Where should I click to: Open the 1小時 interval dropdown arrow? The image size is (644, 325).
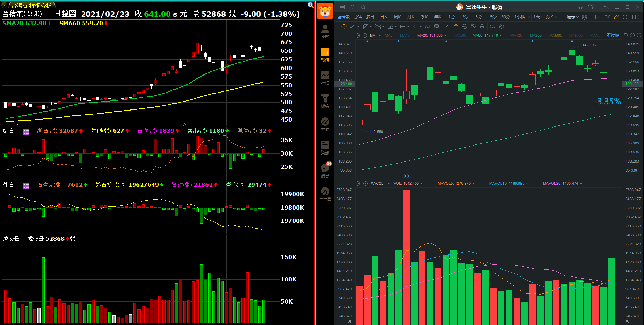529,17
